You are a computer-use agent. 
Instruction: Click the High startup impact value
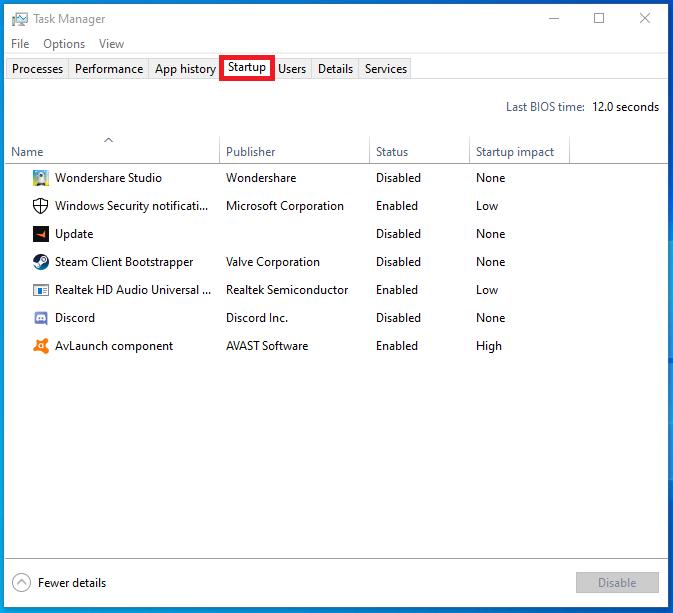[488, 346]
